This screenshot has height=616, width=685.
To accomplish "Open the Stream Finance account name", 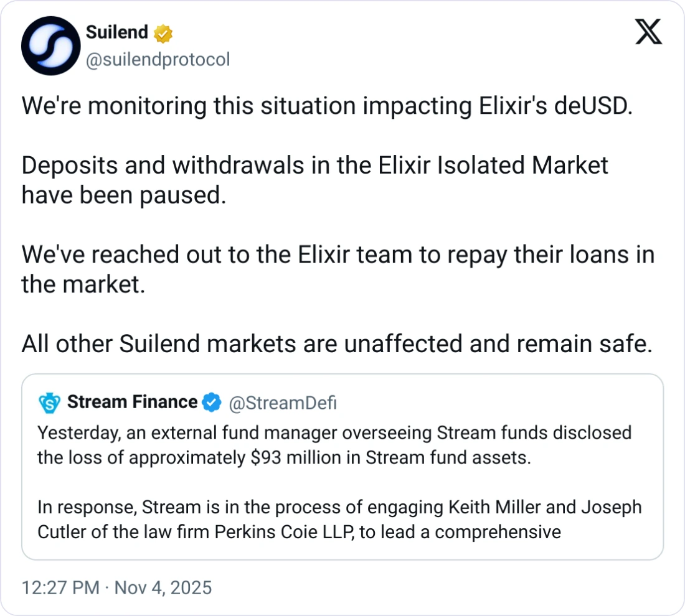I will point(132,403).
